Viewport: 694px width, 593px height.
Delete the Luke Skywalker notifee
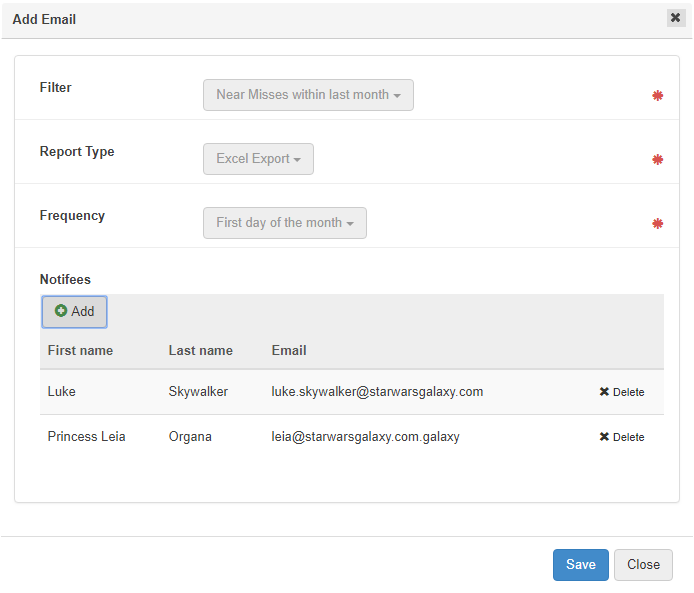[x=622, y=392]
